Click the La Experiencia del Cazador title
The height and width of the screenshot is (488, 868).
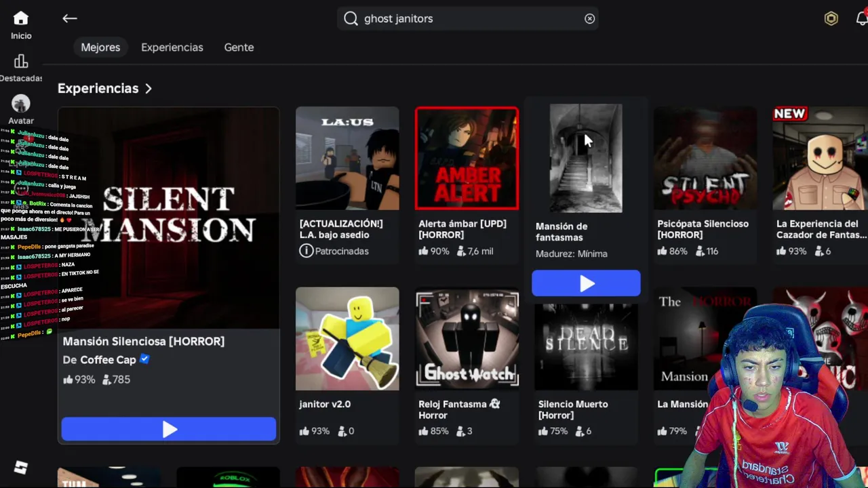coord(822,229)
